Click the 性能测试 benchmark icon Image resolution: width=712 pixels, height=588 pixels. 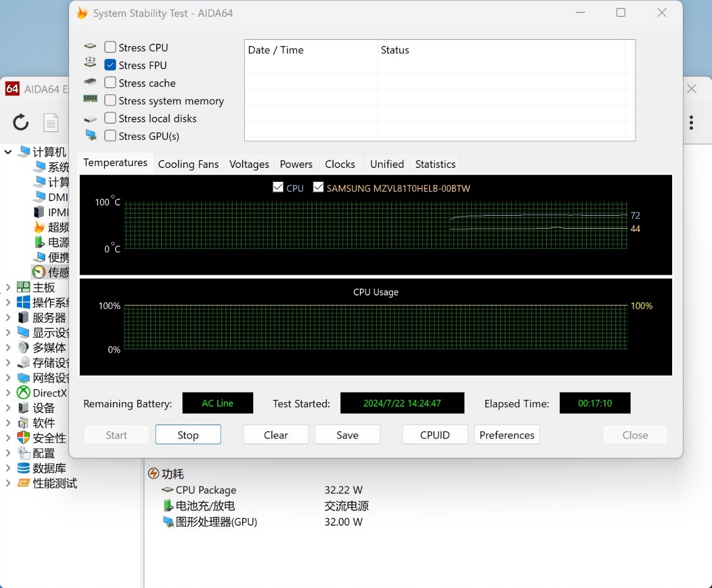[x=23, y=483]
